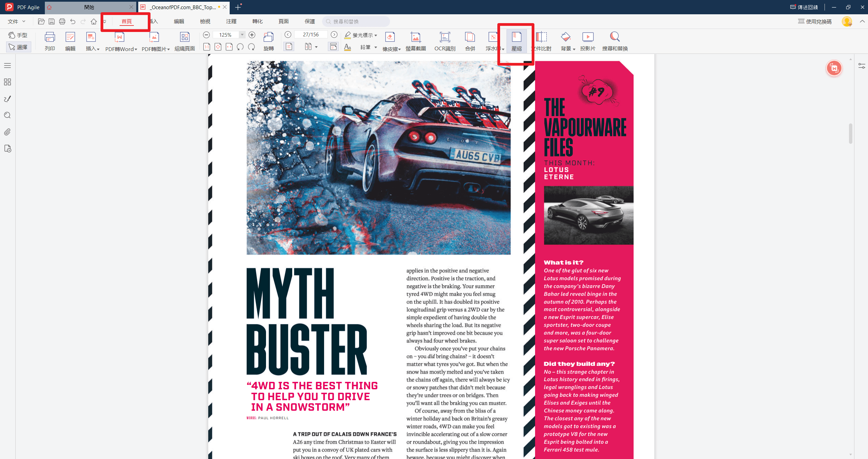Open the 文件 file menu dropdown
Screen dimensions: 868x459
pyautogui.click(x=17, y=21)
